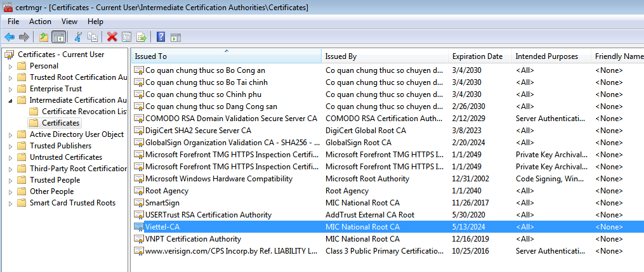Select Microsoft Windows Hardware Compatibility certificate
This screenshot has width=644, height=272.
(219, 179)
